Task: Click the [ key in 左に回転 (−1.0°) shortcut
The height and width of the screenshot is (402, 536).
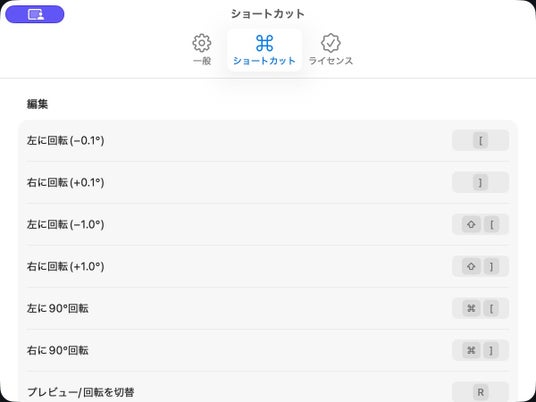Action: coord(492,225)
